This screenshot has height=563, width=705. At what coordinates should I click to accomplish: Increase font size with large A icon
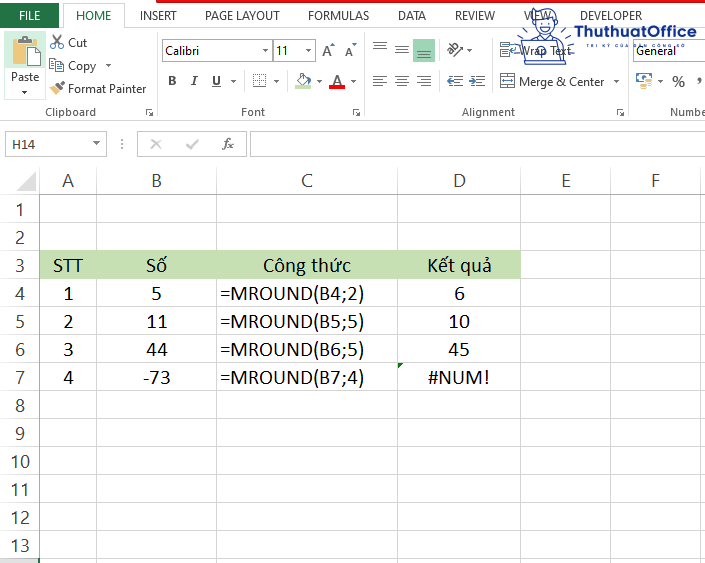(x=328, y=50)
